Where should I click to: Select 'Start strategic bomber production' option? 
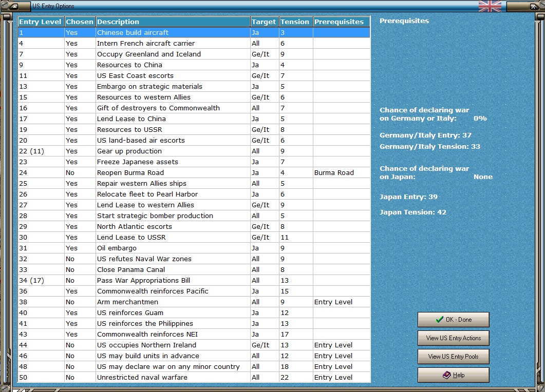pos(194,215)
